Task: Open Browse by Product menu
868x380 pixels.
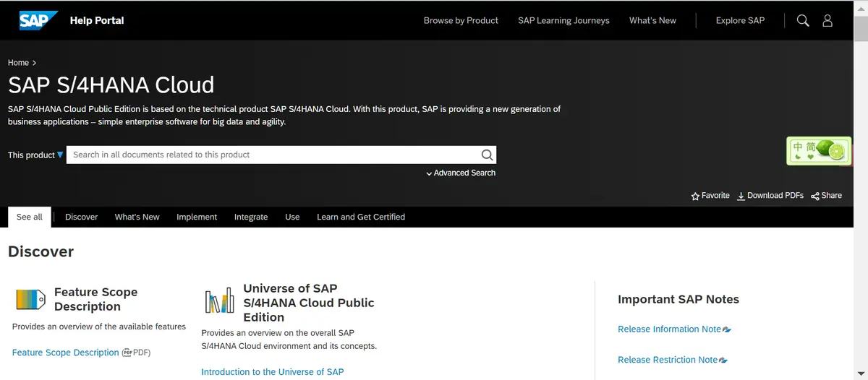Action: (461, 20)
